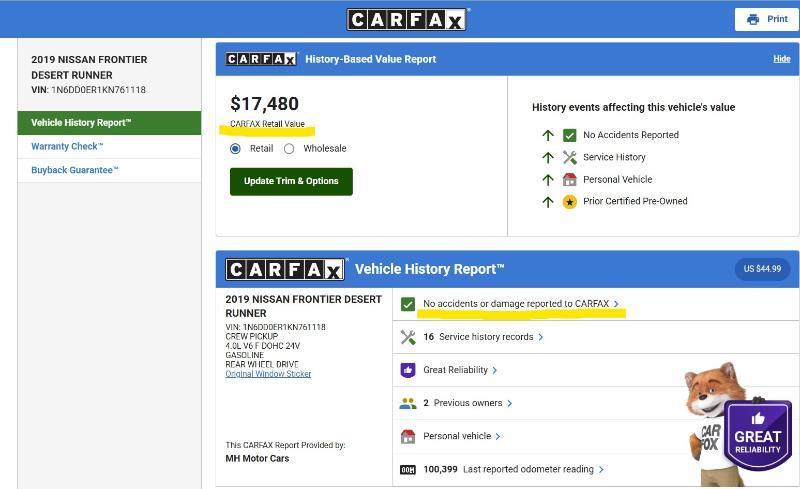Open Warranty Check in the sidebar
800x489 pixels.
click(67, 146)
